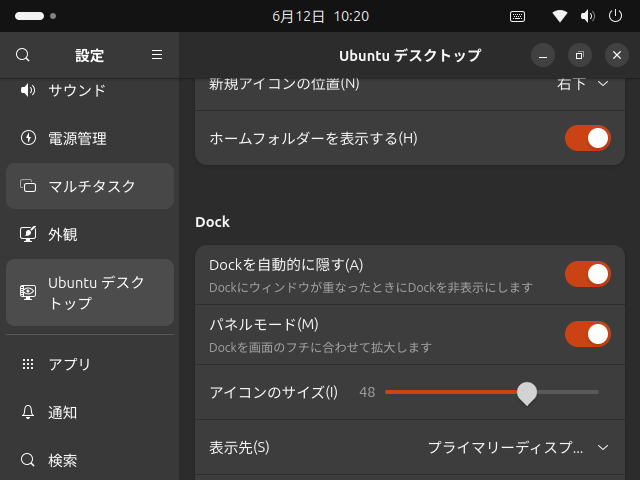Click the Wi-Fi network icon in the top bar
Image resolution: width=640 pixels, height=480 pixels.
560,16
